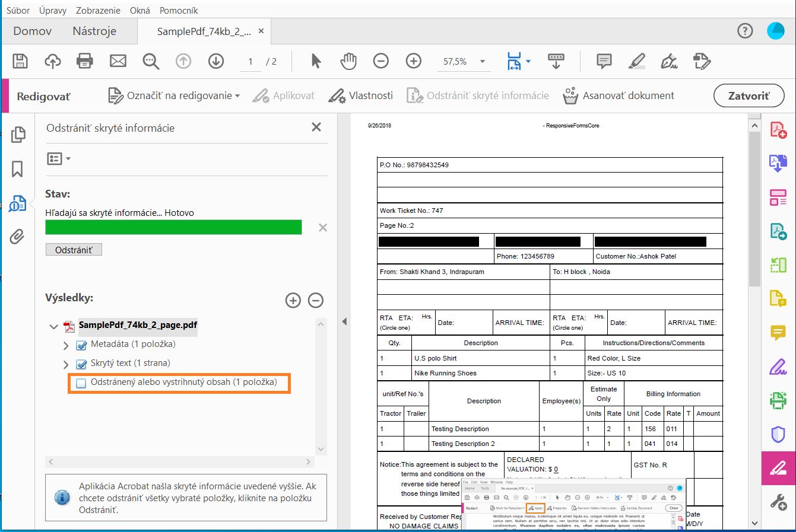Switch to the Nástroje tab
This screenshot has height=532, width=796.
94,31
